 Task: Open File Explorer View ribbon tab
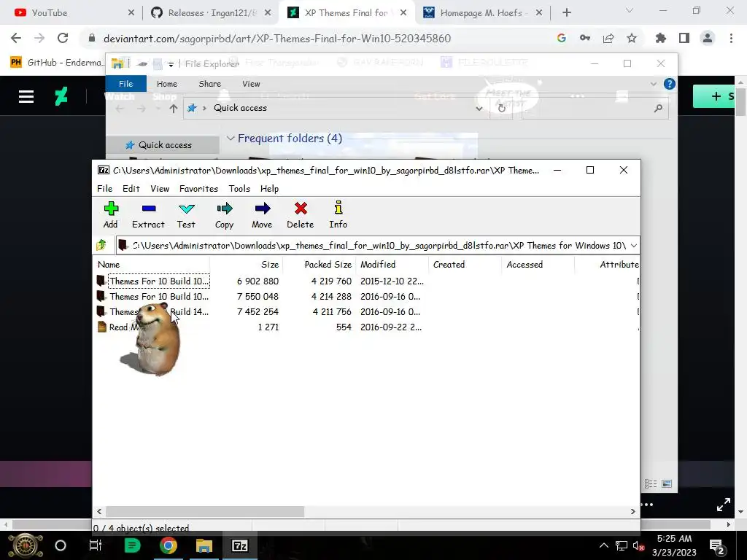coord(251,84)
